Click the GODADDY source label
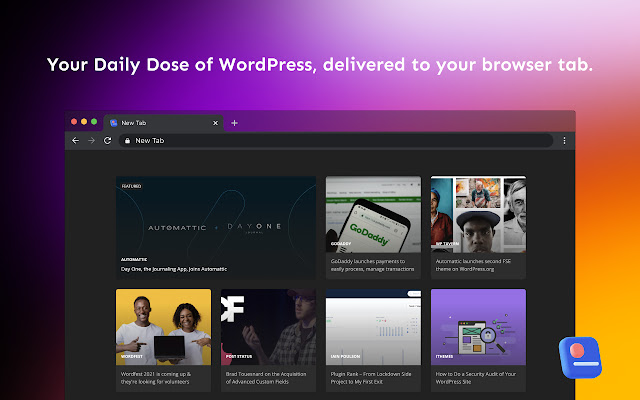Image resolution: width=640 pixels, height=400 pixels. [341, 244]
